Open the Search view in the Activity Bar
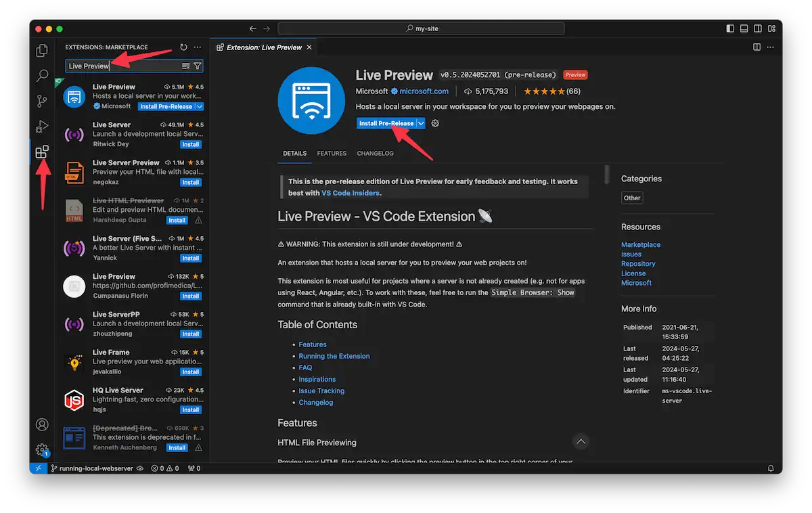 click(42, 75)
